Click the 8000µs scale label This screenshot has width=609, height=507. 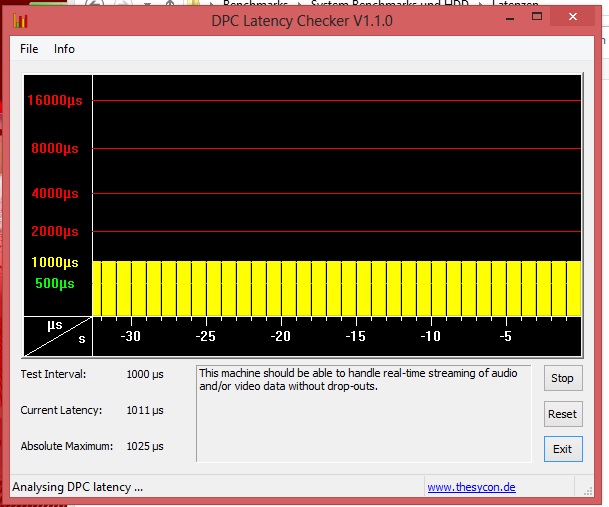55,148
